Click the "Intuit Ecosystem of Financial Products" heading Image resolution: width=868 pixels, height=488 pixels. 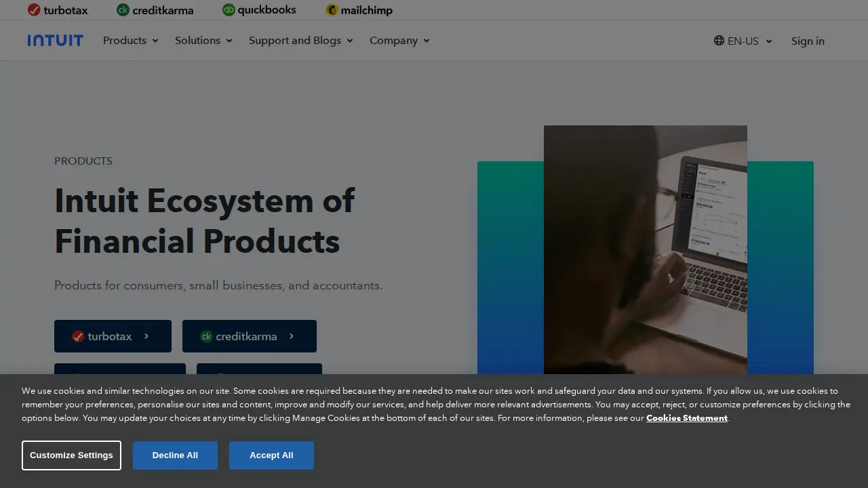tap(205, 221)
